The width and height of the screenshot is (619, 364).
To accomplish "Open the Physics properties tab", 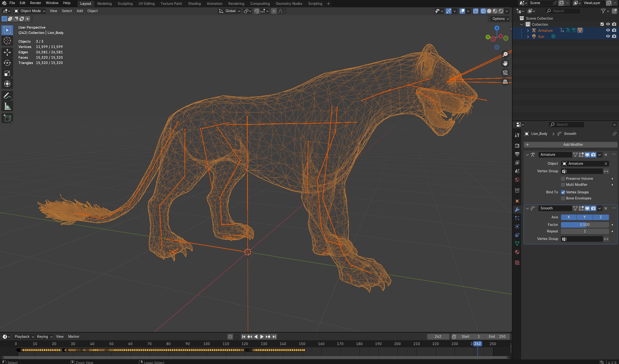I will tap(517, 226).
